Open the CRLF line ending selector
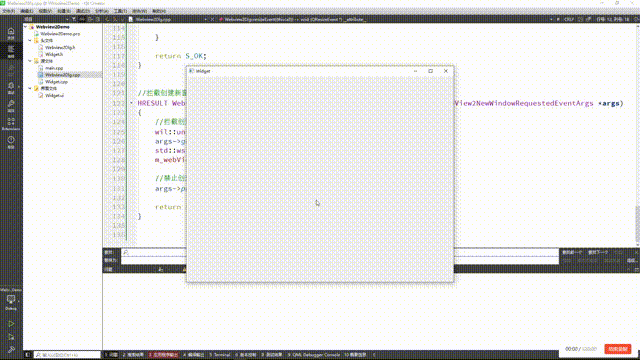The width and height of the screenshot is (640, 360). pos(569,19)
